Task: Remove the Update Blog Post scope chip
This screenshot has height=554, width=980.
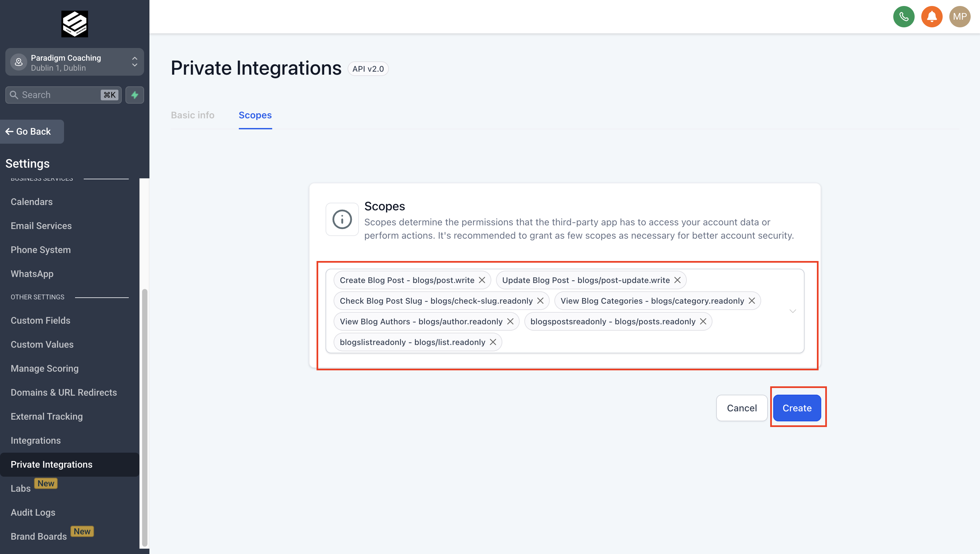Action: (677, 280)
